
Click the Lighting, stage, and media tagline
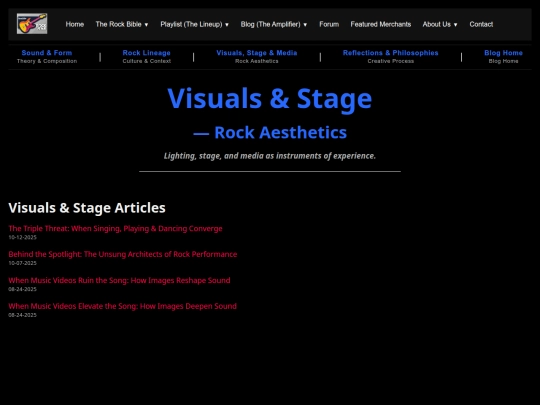pyautogui.click(x=270, y=156)
